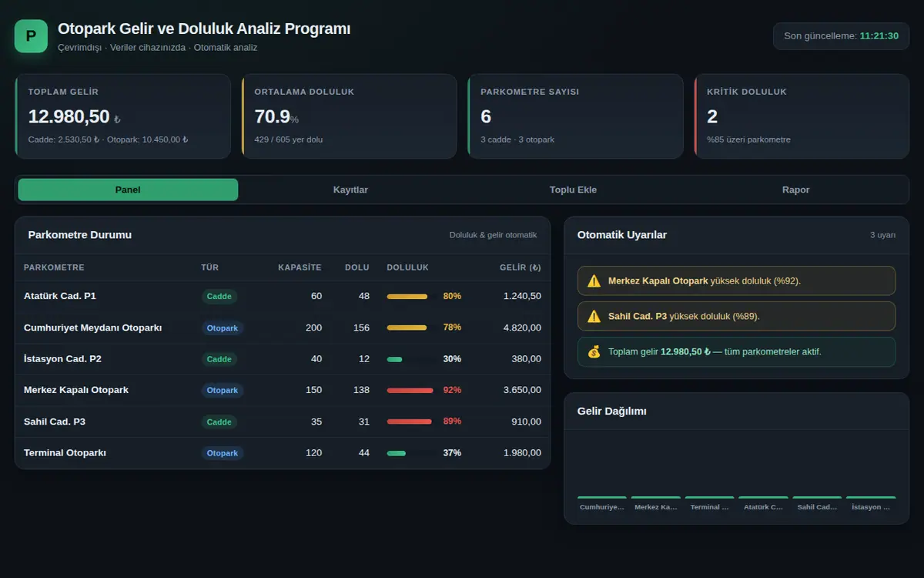This screenshot has height=578, width=924.
Task: Open the Rapor tab
Action: pos(795,190)
